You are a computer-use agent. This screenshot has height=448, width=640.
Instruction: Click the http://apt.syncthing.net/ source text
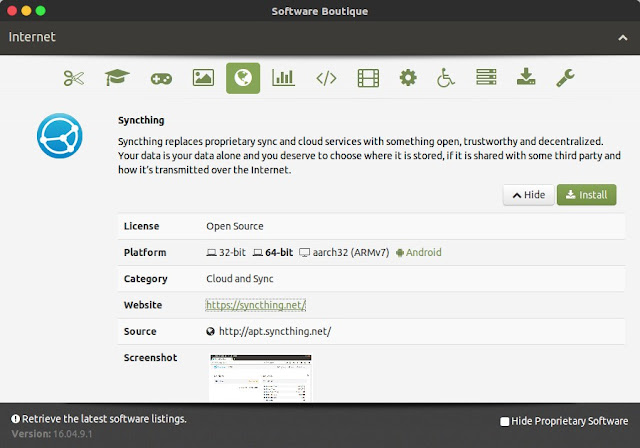point(275,331)
